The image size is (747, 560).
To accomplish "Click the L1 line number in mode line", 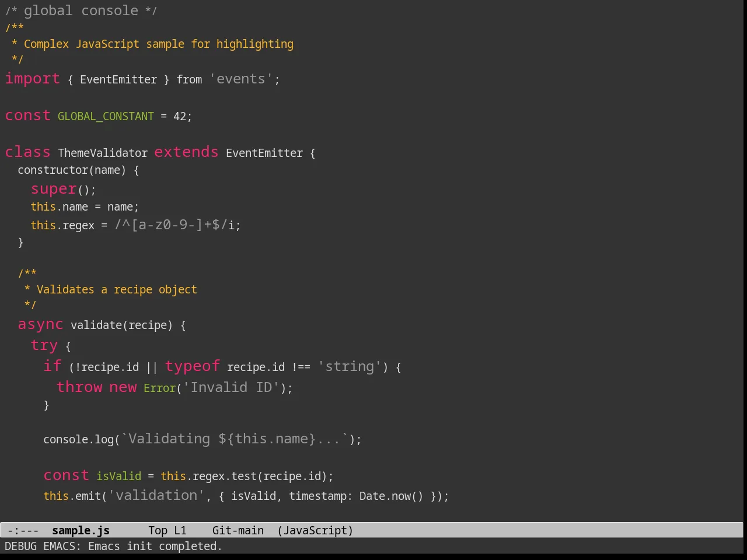I will tap(180, 530).
